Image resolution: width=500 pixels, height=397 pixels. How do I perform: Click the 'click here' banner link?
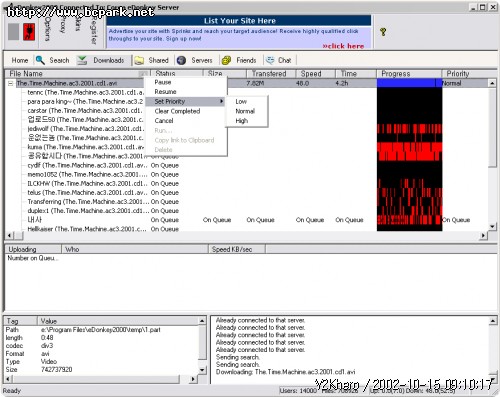[x=343, y=46]
